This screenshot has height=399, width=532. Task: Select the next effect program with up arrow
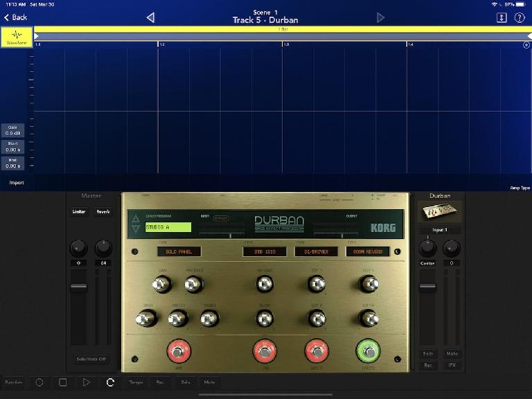click(x=136, y=218)
